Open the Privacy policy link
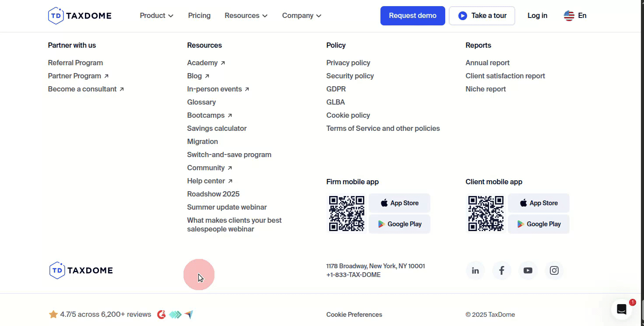Image resolution: width=644 pixels, height=326 pixels. coord(348,63)
